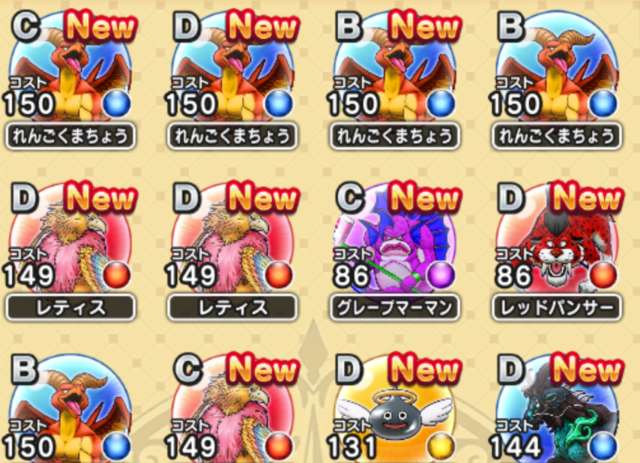640x463 pixels.
Task: Tap the red orb on レッドパンサー
Action: pyautogui.click(x=603, y=275)
